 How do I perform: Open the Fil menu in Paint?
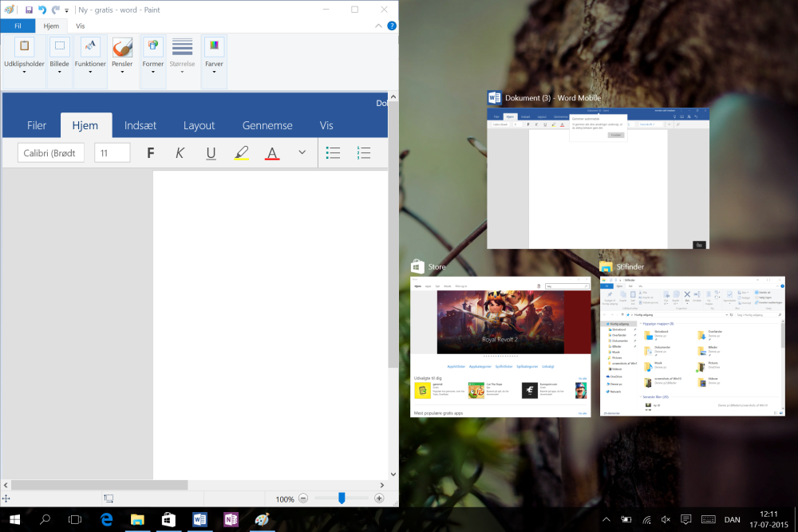[x=18, y=26]
